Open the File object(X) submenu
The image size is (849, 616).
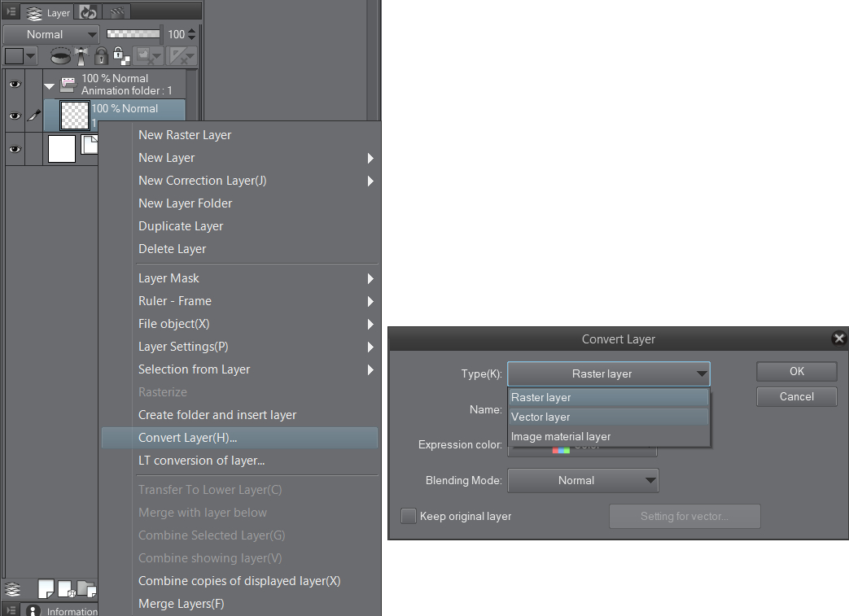[239, 323]
